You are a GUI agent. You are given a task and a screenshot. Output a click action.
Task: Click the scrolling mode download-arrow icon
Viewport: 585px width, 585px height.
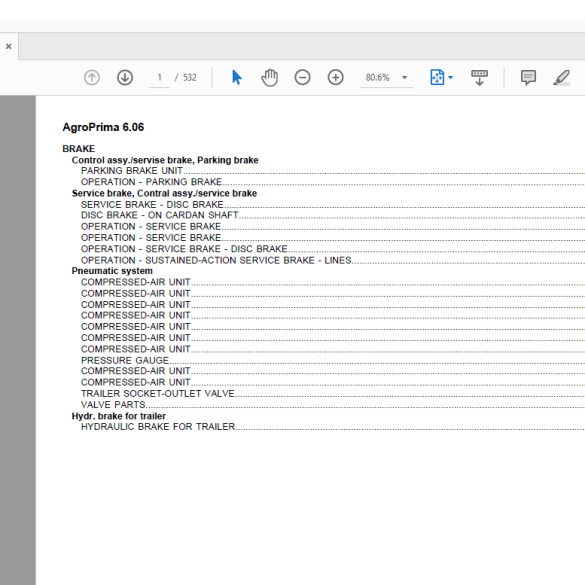click(479, 78)
